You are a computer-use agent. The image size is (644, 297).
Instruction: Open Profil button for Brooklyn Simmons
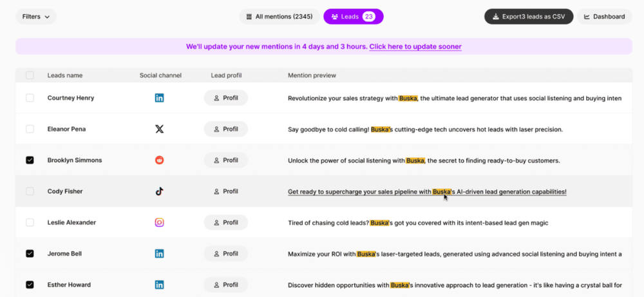point(226,160)
